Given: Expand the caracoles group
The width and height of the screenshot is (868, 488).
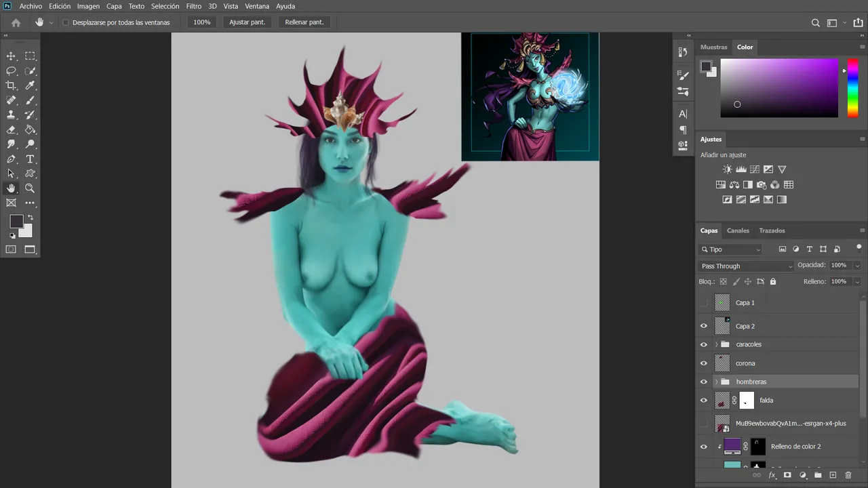Looking at the screenshot, I should pyautogui.click(x=716, y=344).
